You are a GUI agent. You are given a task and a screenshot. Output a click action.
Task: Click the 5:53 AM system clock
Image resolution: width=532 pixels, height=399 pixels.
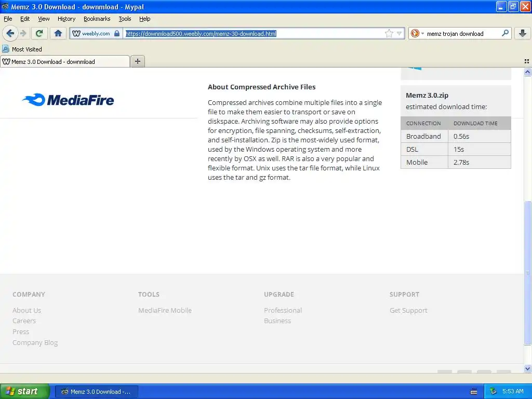click(x=513, y=392)
